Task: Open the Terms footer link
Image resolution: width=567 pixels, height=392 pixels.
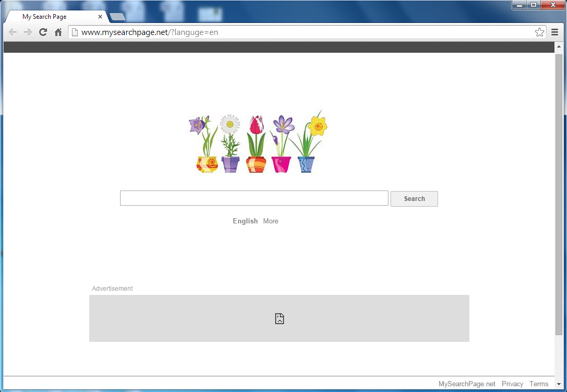Action: [x=539, y=384]
